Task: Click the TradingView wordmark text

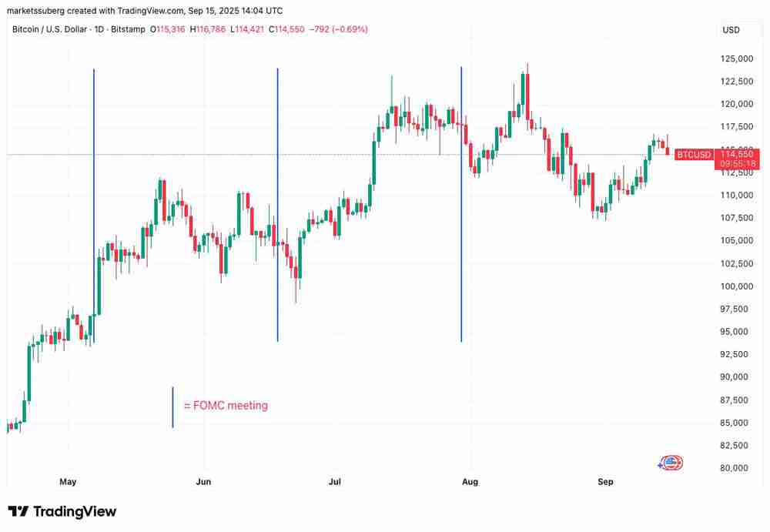Action: coord(74,511)
